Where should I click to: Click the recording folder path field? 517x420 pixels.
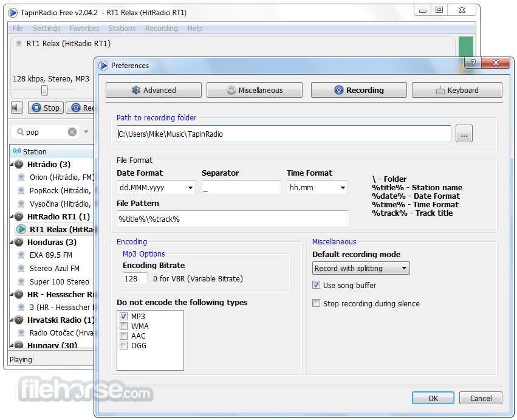pyautogui.click(x=284, y=134)
